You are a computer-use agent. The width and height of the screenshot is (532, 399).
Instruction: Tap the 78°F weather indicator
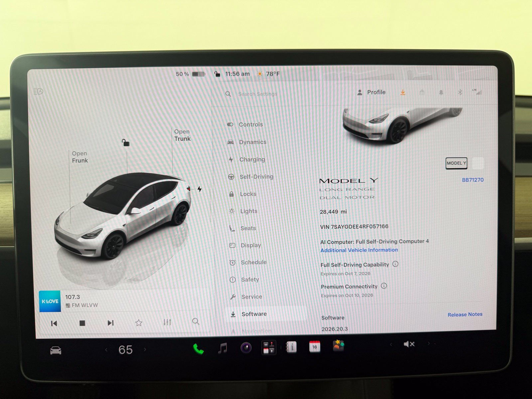tap(268, 74)
